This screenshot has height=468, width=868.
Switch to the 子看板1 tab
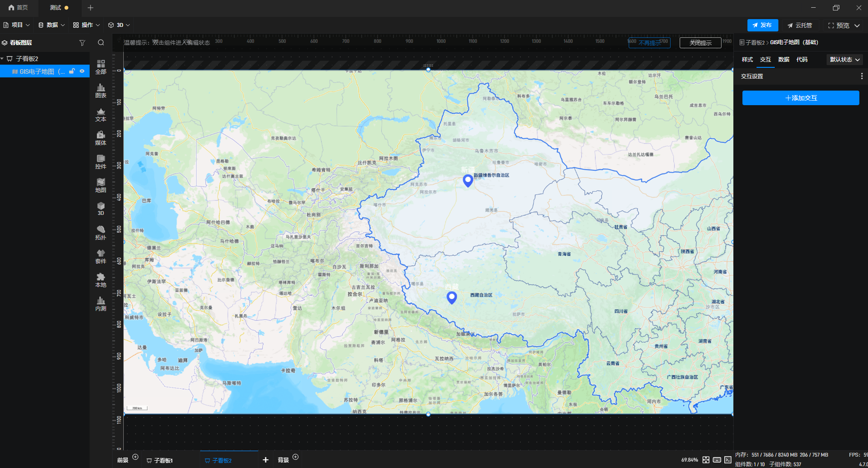click(163, 460)
